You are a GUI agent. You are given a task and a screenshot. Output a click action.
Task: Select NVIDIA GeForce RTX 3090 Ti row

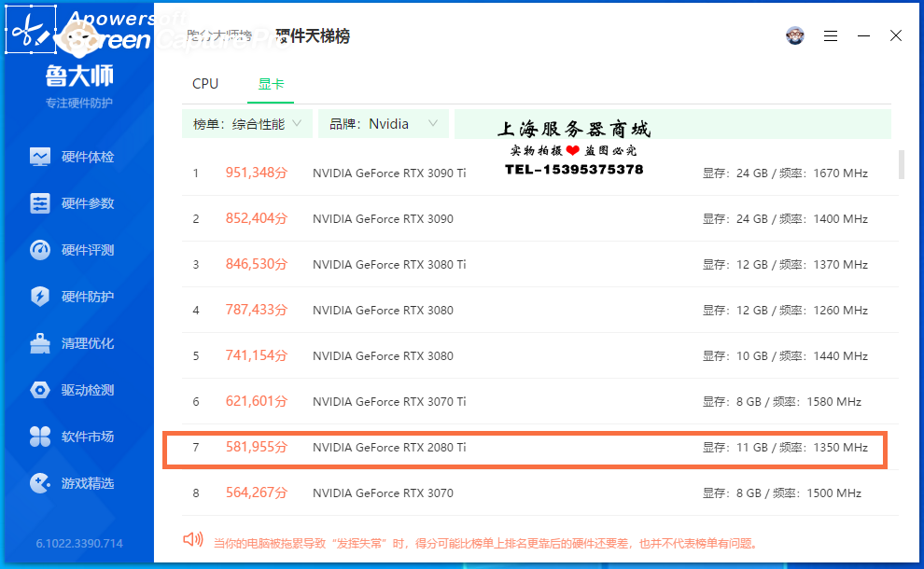pos(539,173)
